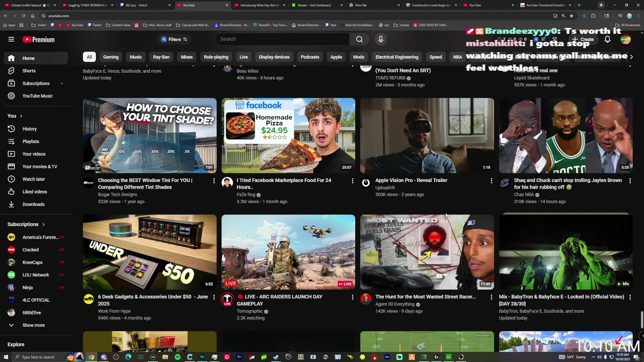Click the Search input field
Image resolution: width=644 pixels, height=362 pixels.
point(282,39)
